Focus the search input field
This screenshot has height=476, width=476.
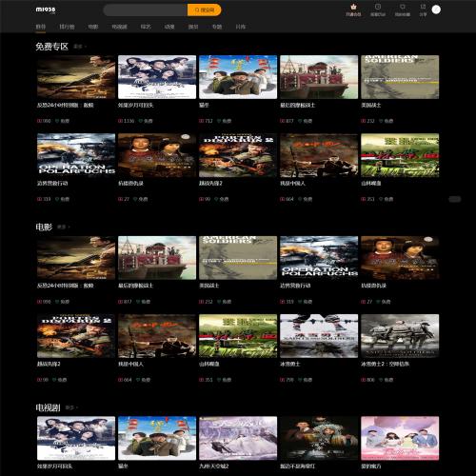(146, 10)
